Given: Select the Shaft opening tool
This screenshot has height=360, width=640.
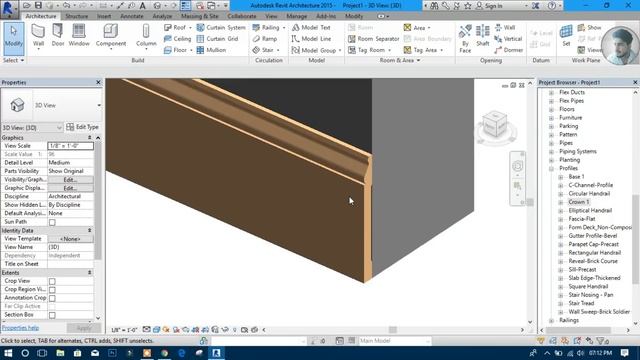Looking at the screenshot, I should (482, 35).
